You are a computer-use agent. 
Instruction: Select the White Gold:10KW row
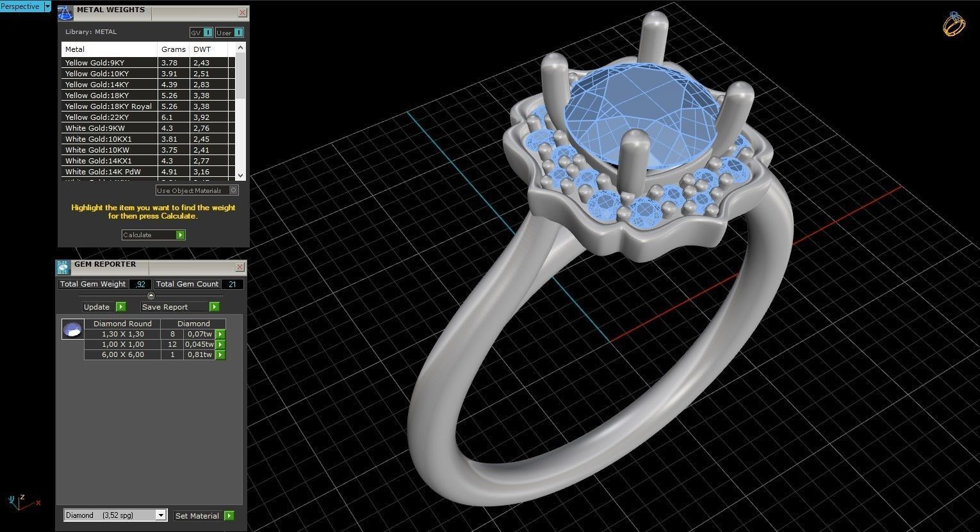pos(149,150)
